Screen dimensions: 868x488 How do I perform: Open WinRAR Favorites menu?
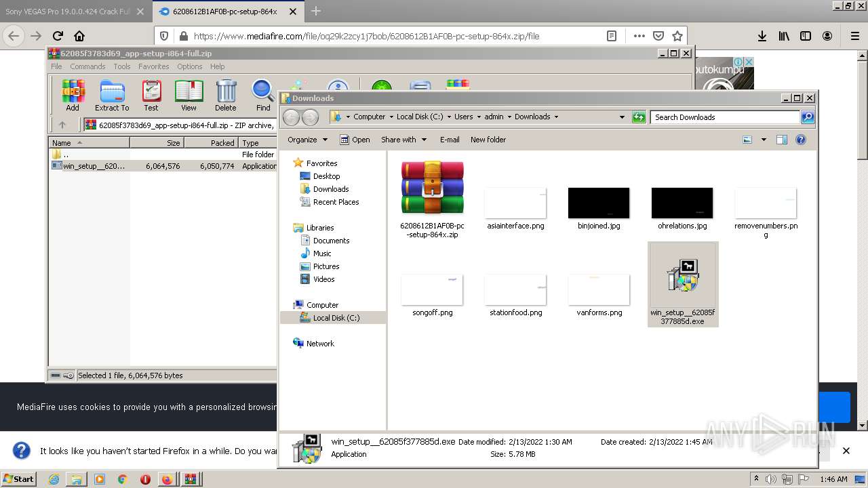coord(154,66)
